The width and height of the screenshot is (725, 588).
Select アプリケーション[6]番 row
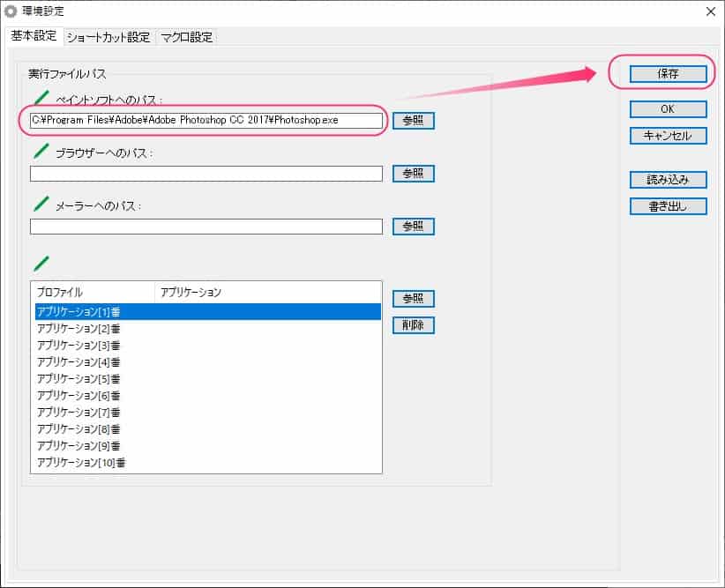207,396
